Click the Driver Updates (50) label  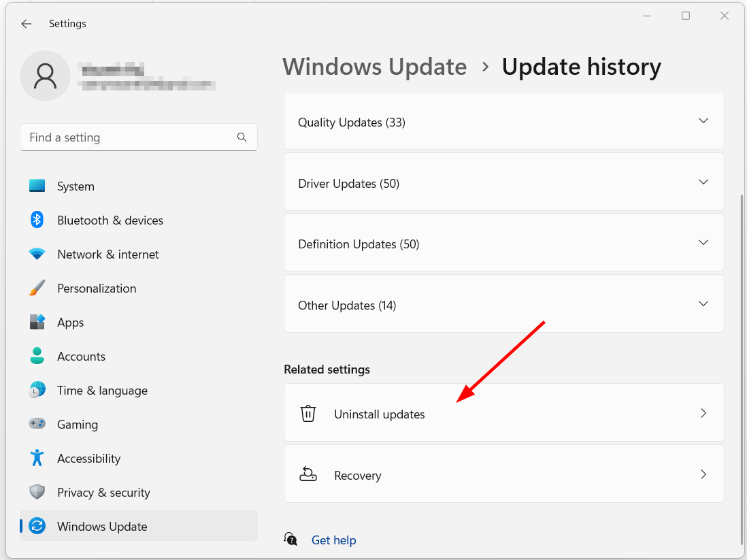(349, 184)
